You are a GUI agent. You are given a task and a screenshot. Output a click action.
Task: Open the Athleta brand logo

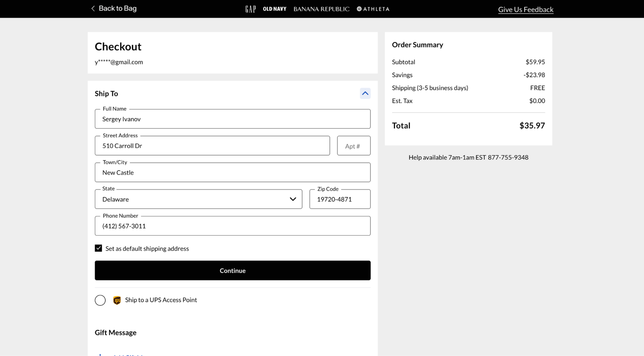pyautogui.click(x=373, y=9)
